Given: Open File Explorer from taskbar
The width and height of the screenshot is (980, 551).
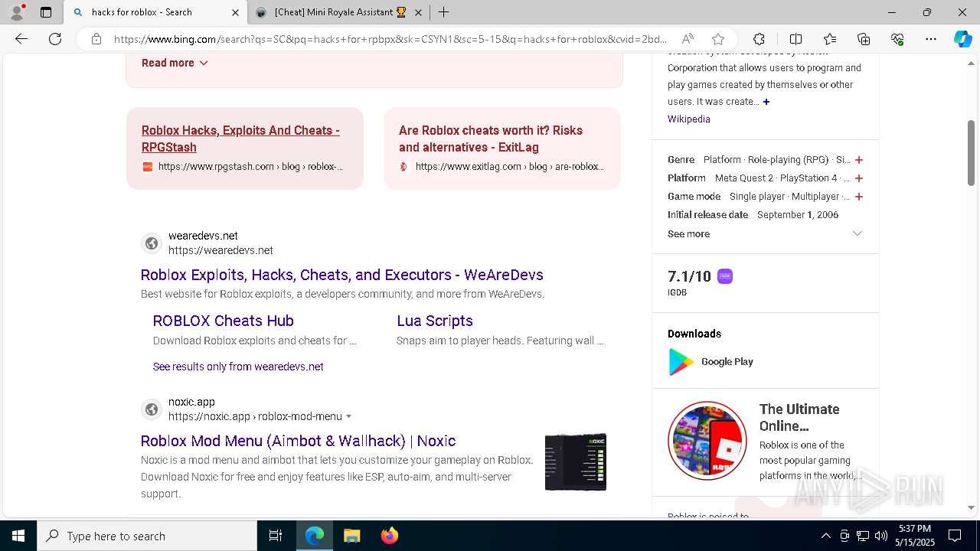Looking at the screenshot, I should tap(351, 536).
